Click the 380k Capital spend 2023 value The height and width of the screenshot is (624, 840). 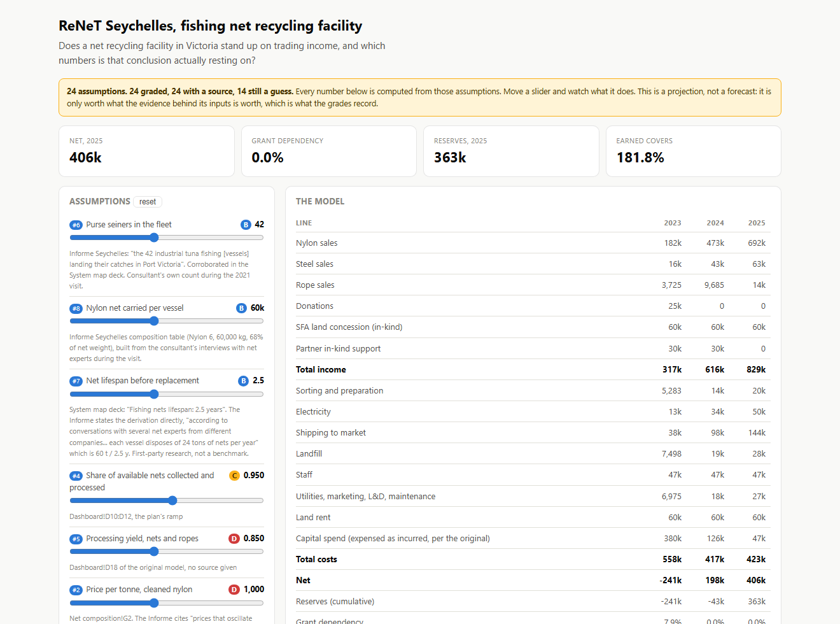pos(673,539)
